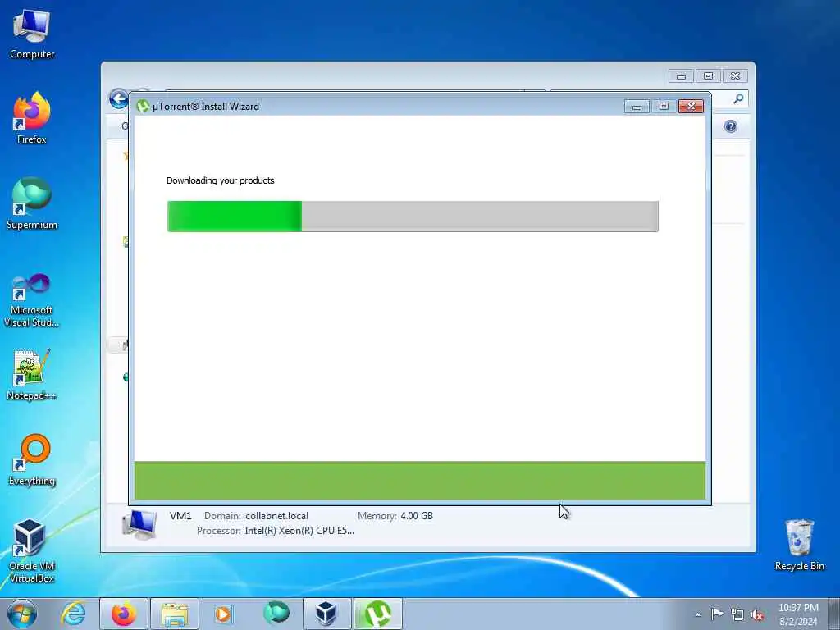Click the µTorrent logo in the wizard title bar

(x=143, y=106)
